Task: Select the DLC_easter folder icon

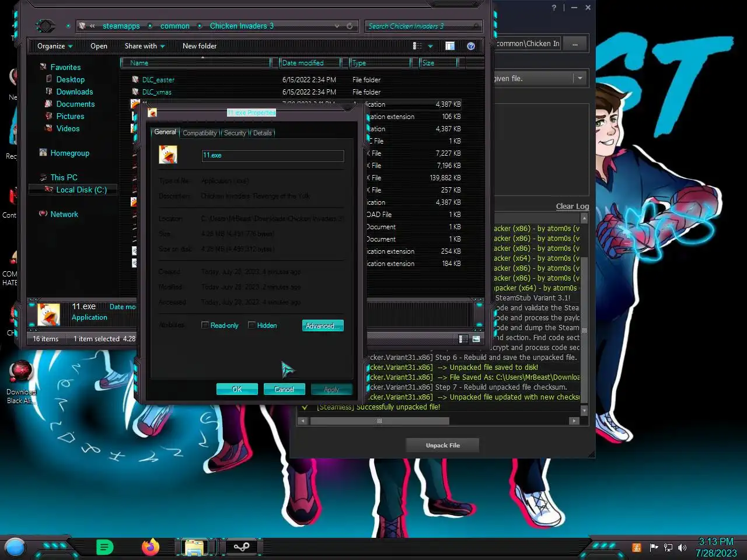Action: 135,79
